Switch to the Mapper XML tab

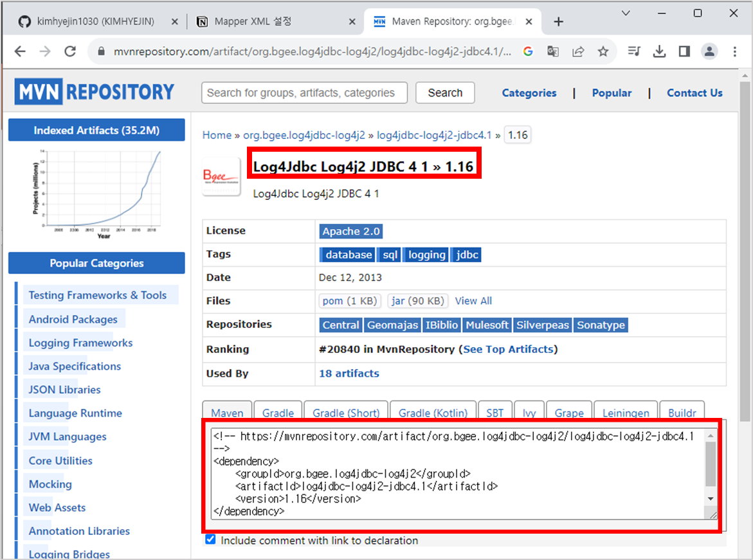pyautogui.click(x=253, y=22)
